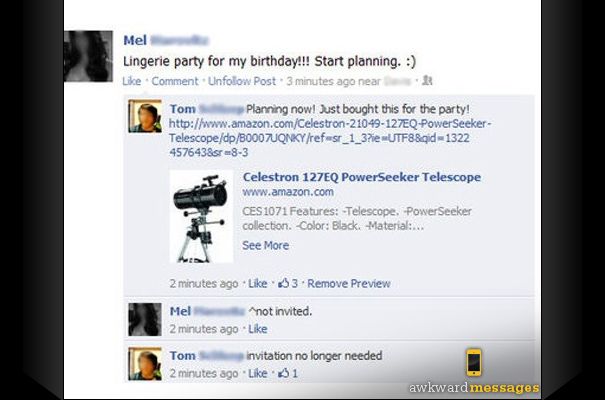Like Mel's lingerie party post
The height and width of the screenshot is (400, 605).
[x=132, y=81]
